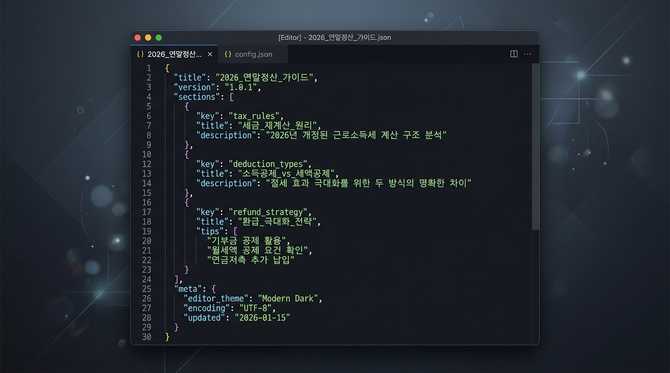Select the 2026_연말정산 editor tab

(x=174, y=54)
